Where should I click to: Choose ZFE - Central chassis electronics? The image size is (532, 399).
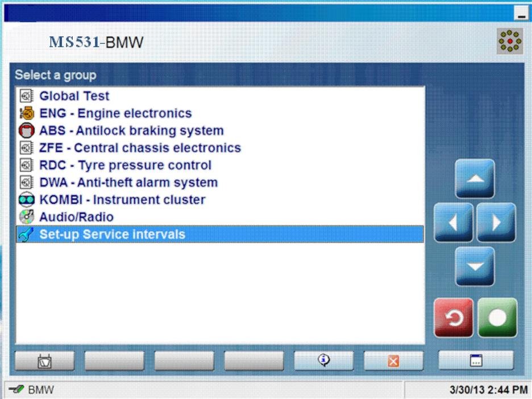click(x=139, y=148)
